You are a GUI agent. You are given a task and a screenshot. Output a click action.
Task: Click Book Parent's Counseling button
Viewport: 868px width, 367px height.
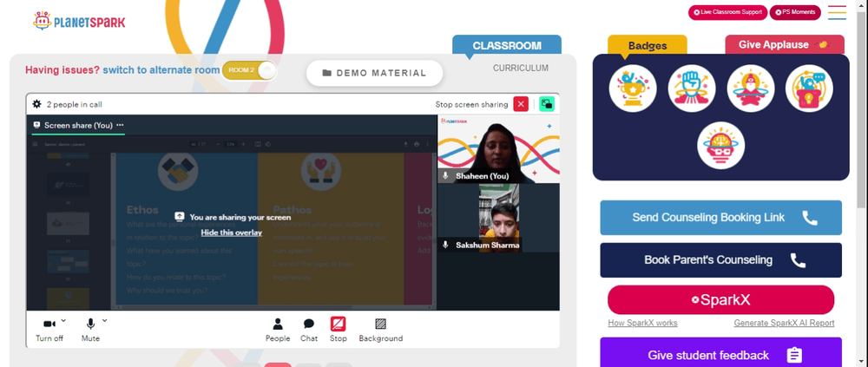click(x=720, y=260)
